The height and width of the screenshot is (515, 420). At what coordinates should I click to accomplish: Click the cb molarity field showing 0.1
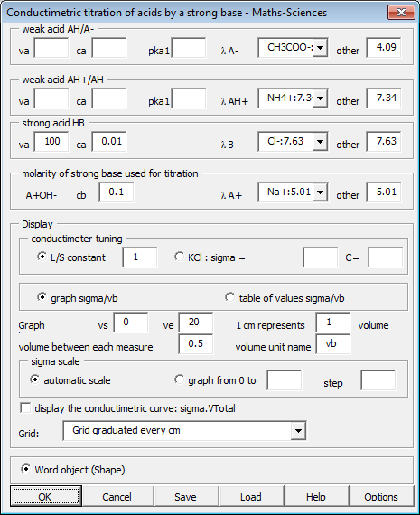coord(117,192)
